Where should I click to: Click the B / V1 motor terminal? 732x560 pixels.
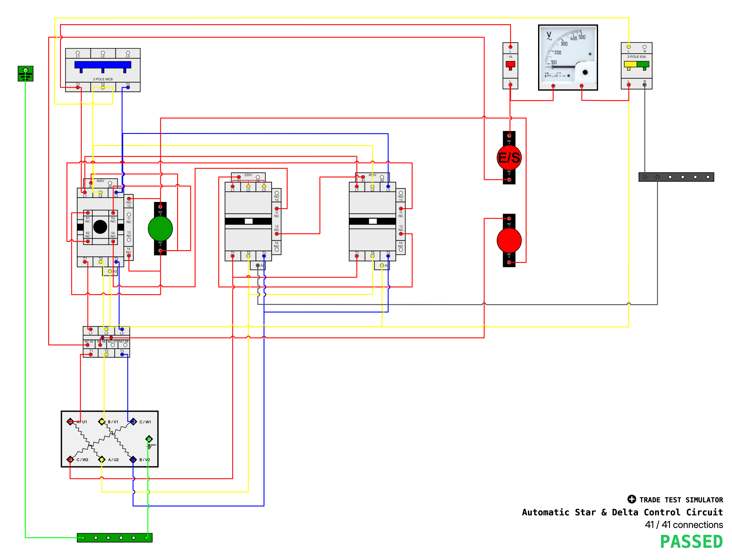point(102,422)
